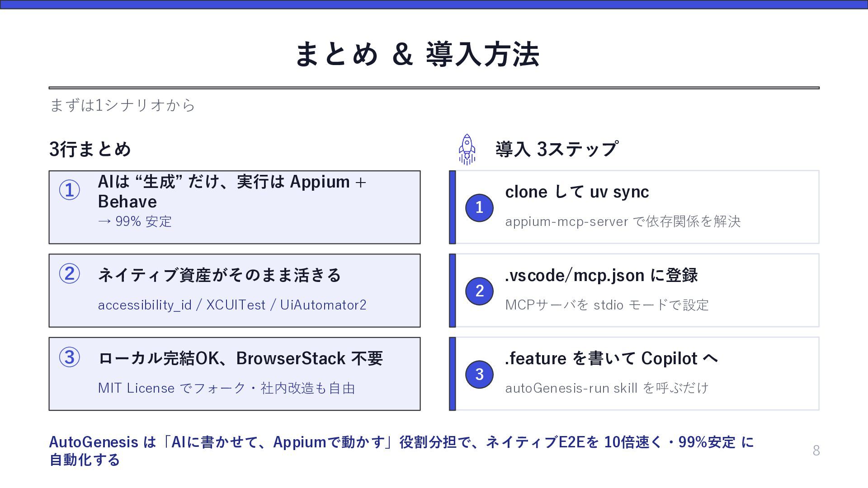Image resolution: width=868 pixels, height=488 pixels.
Task: Click the 'まとめ & 導入方法' slide title
Action: point(417,54)
